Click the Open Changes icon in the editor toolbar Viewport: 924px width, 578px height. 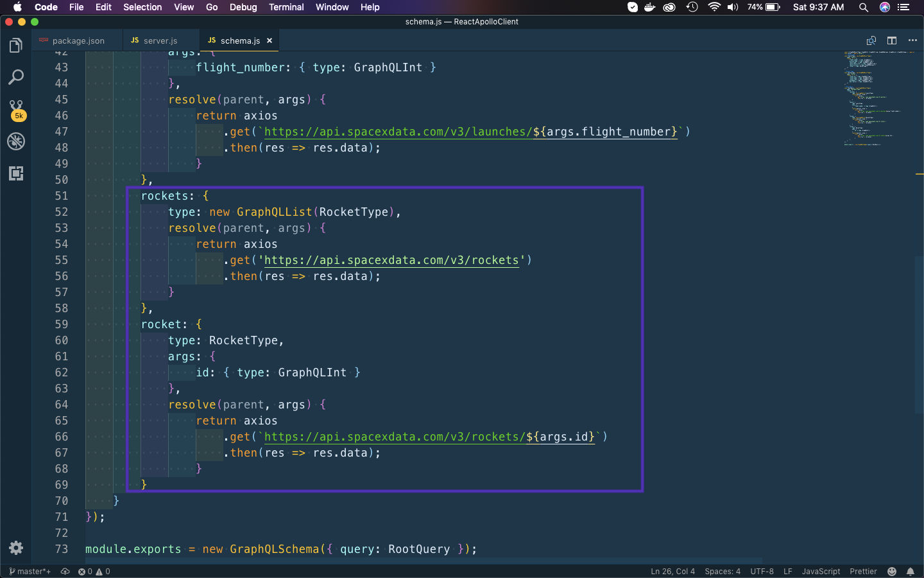point(871,40)
